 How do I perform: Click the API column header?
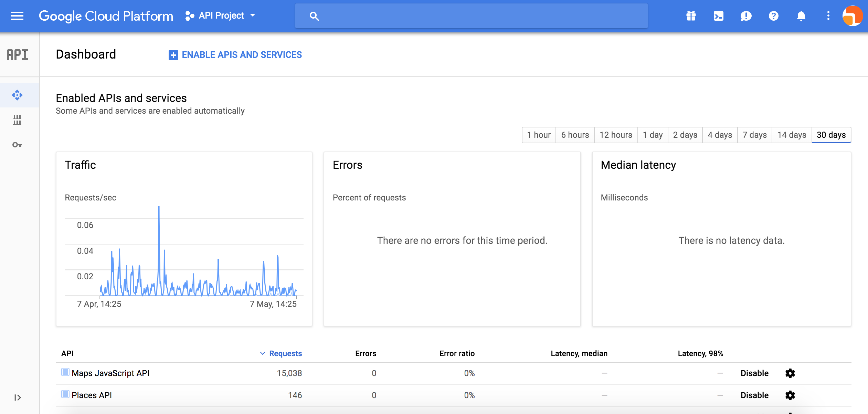coord(67,353)
